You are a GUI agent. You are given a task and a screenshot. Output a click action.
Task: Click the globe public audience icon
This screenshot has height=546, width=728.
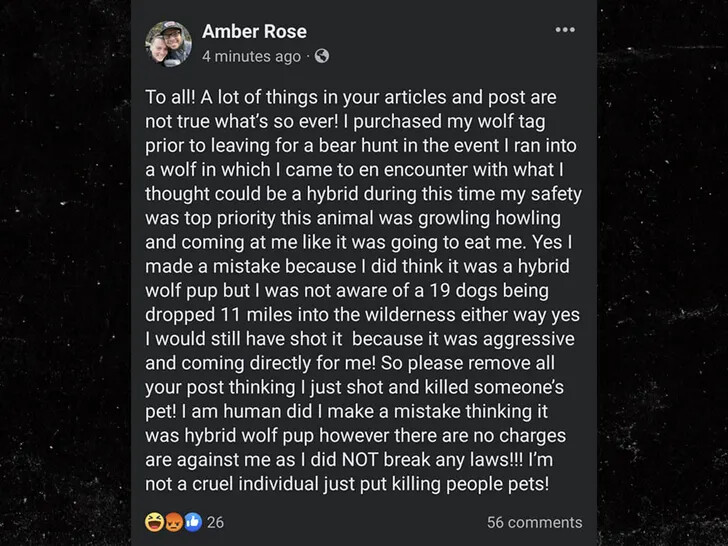pyautogui.click(x=322, y=56)
